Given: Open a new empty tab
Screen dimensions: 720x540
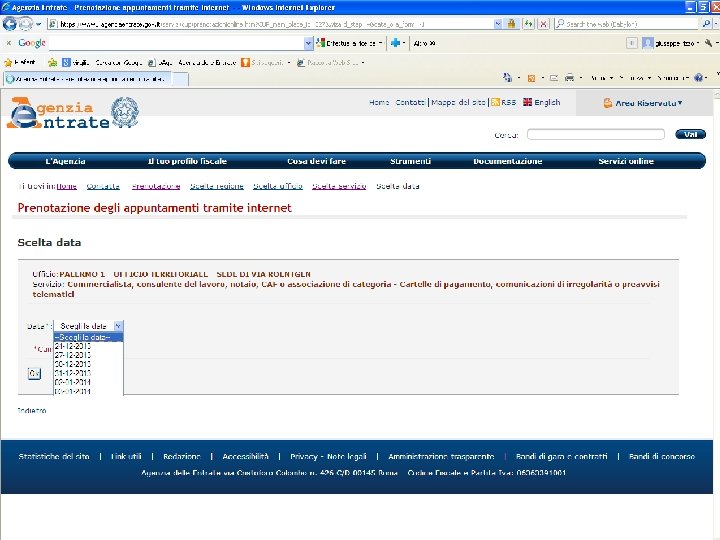Looking at the screenshot, I should tap(182, 79).
